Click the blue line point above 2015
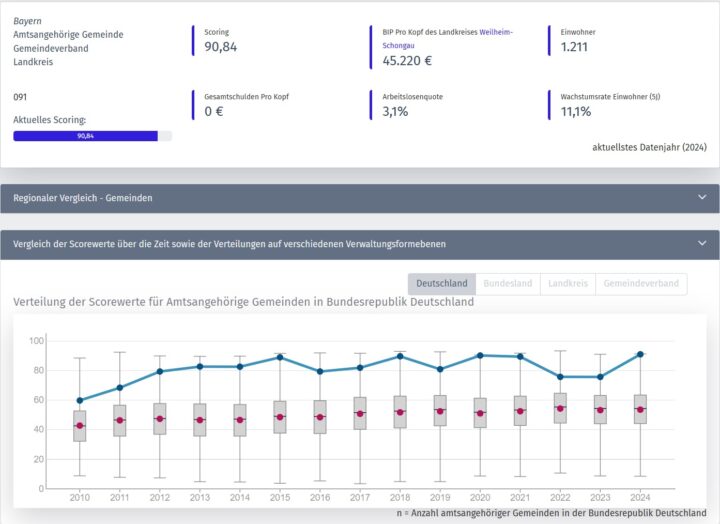This screenshot has width=720, height=524. click(280, 357)
